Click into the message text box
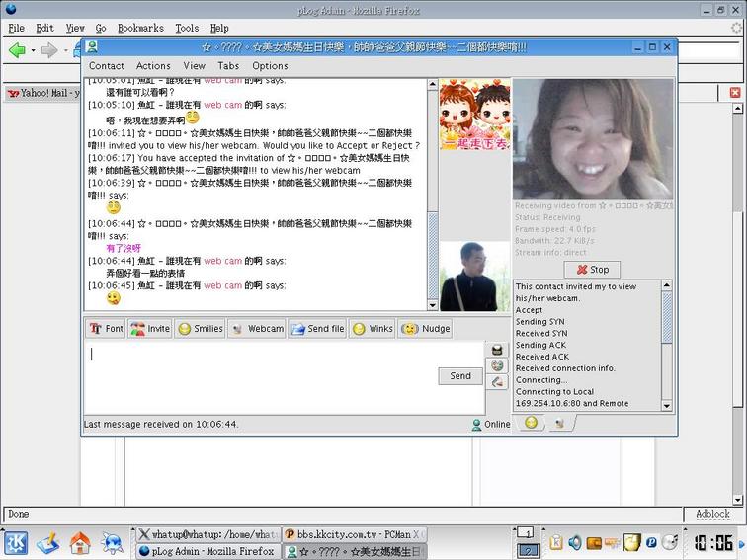This screenshot has width=747, height=560. pyautogui.click(x=285, y=377)
